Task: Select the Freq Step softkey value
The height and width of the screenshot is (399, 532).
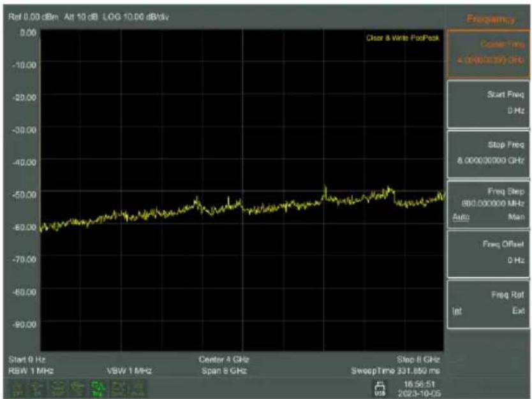Action: (x=492, y=203)
